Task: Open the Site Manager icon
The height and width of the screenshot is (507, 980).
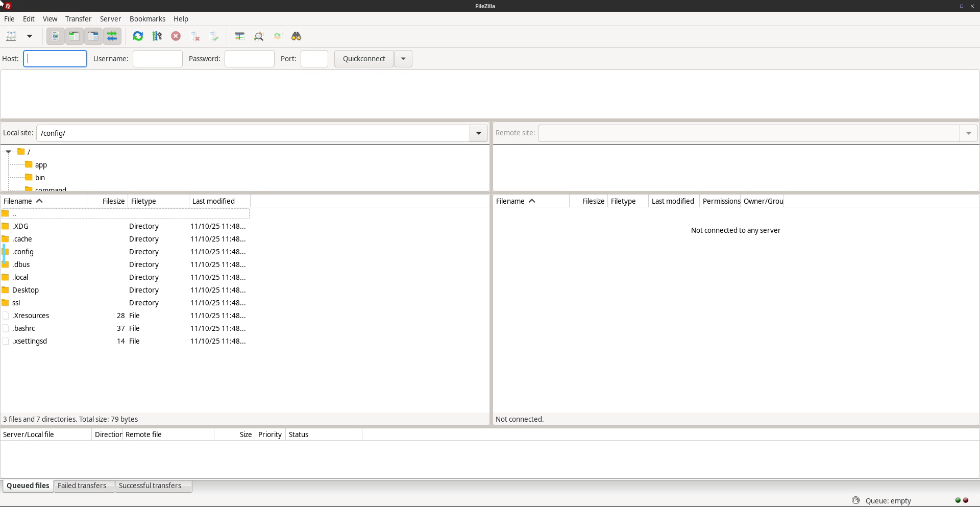Action: 11,36
